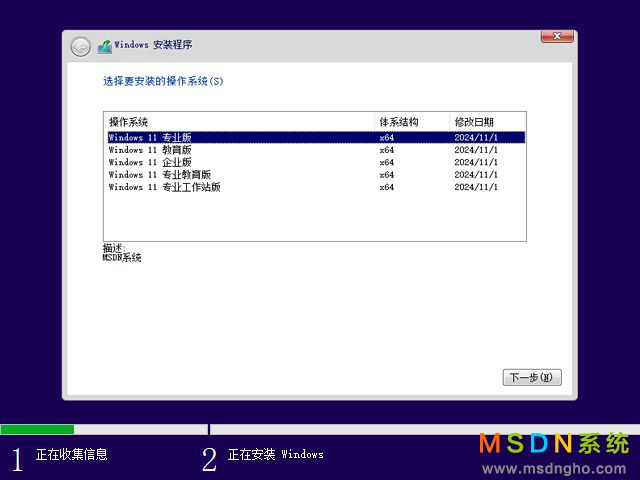Click the Windows 安装程序 title text
The image size is (640, 480).
coord(153,44)
